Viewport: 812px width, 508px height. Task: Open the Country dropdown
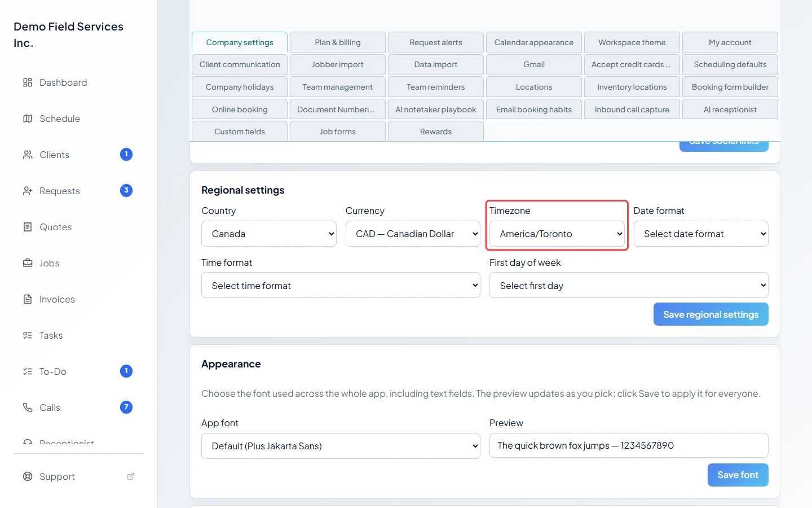coord(269,234)
